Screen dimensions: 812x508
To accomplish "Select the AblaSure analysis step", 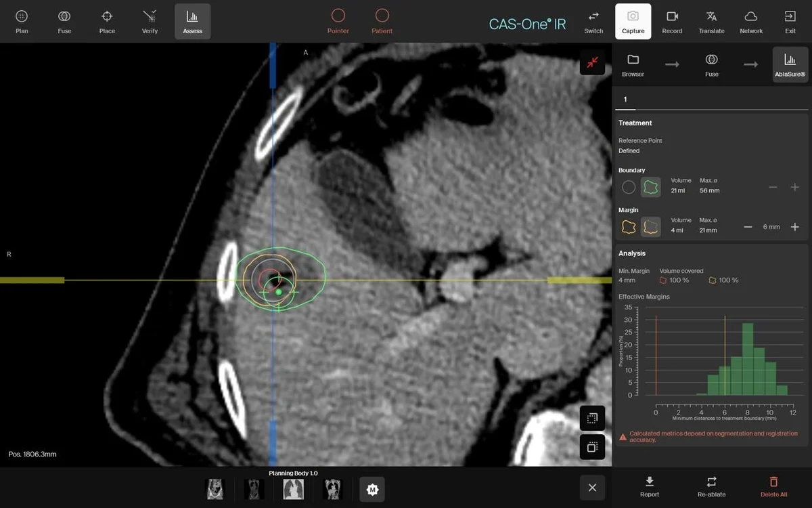I will coord(790,65).
